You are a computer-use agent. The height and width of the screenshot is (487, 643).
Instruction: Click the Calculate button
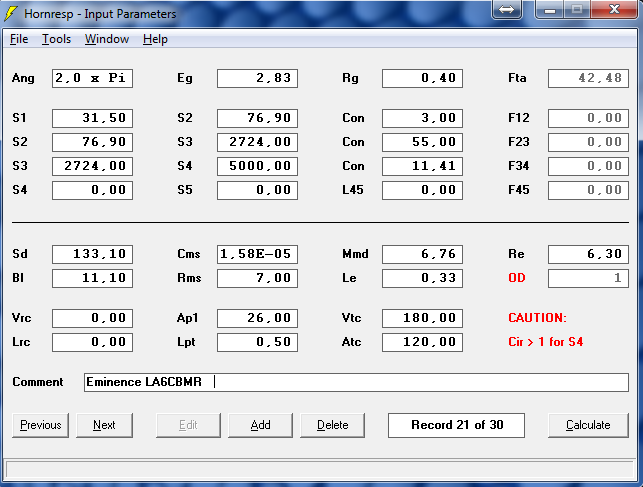(x=588, y=425)
